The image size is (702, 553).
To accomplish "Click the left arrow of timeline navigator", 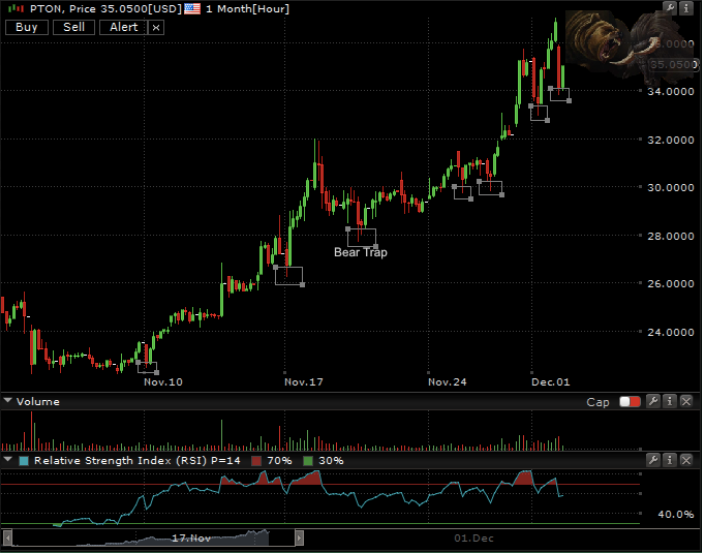I will 7,538.
